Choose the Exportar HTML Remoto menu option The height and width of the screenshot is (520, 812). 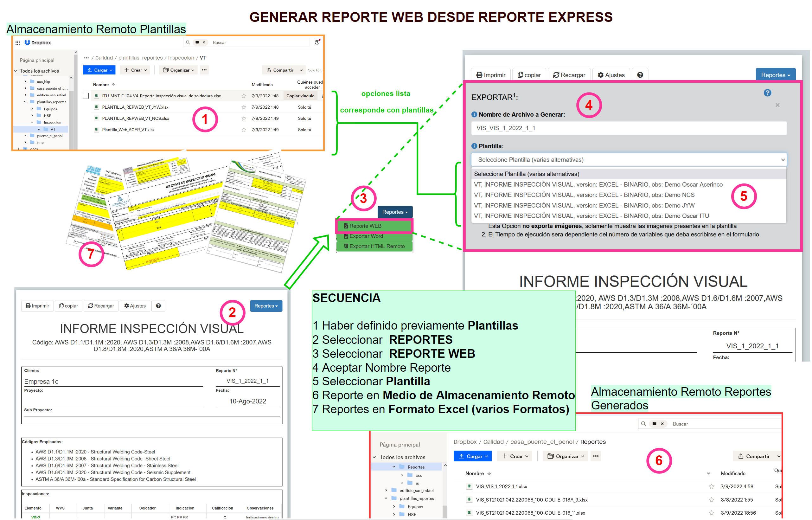pos(374,247)
